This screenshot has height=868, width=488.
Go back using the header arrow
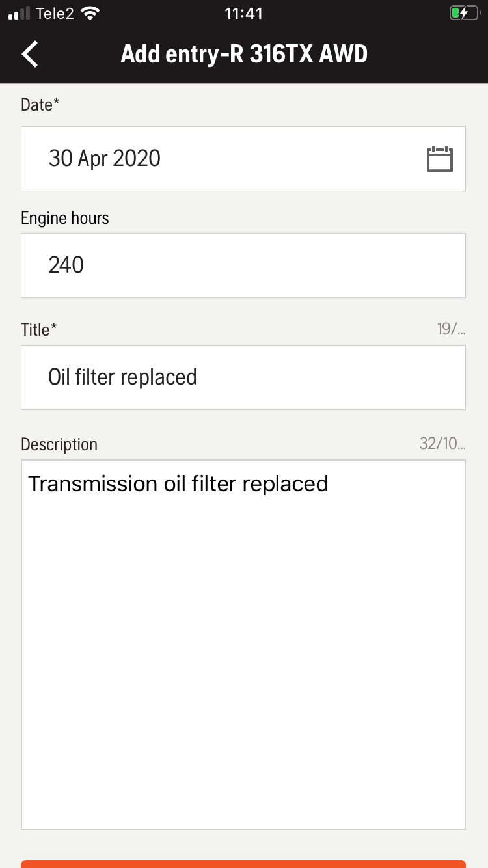30,54
